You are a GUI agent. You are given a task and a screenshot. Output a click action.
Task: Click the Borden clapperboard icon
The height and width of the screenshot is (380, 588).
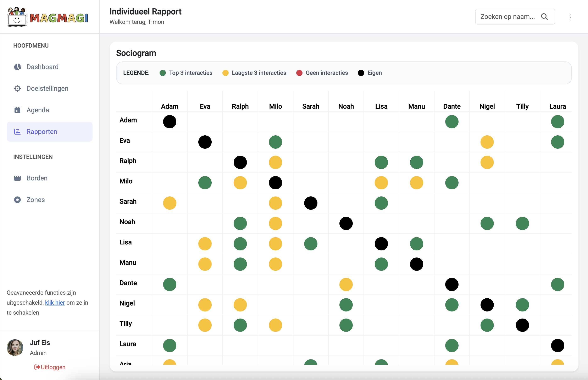(17, 178)
